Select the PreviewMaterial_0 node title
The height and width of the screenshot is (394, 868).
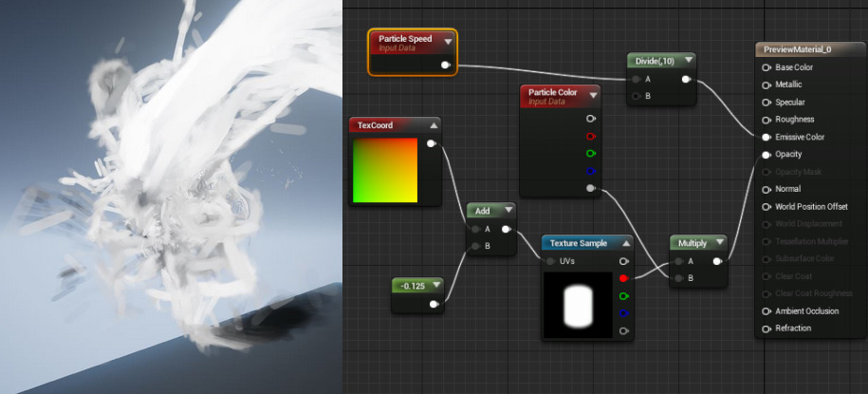click(x=797, y=49)
